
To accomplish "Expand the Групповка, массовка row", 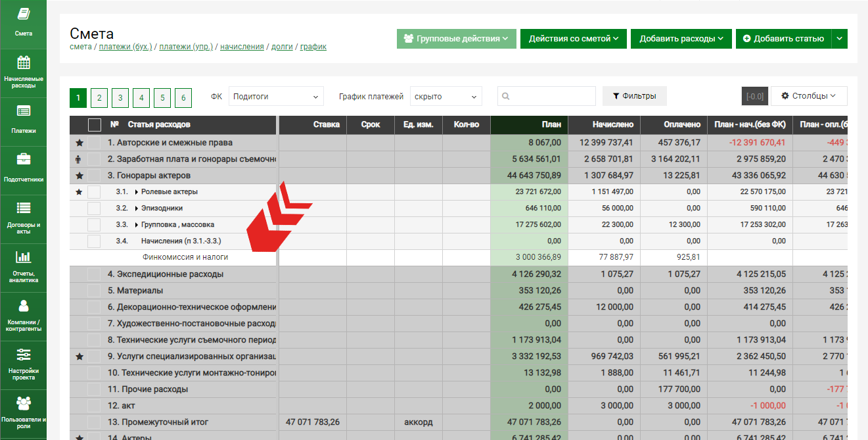I will (x=137, y=225).
